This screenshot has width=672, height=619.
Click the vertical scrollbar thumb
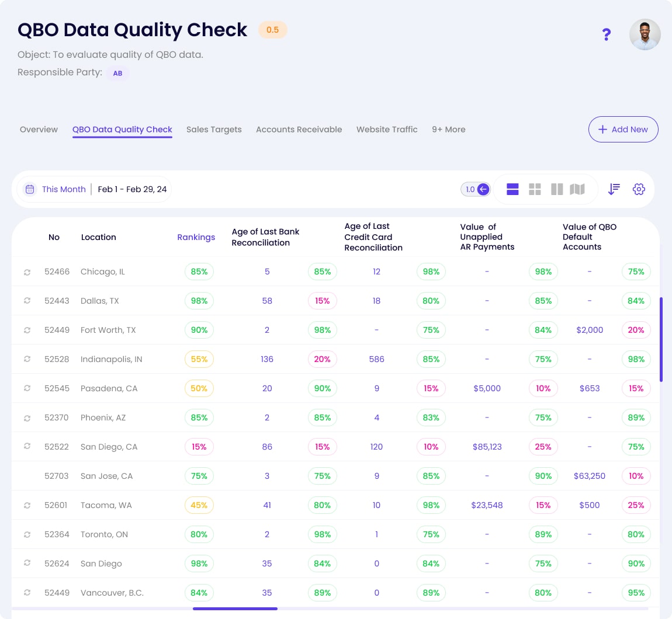[x=661, y=339]
